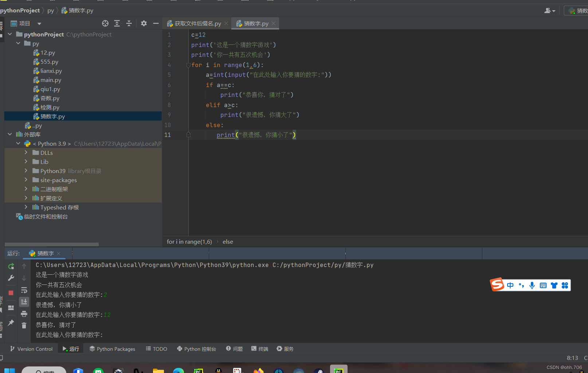Click collapse all icon in project panel
The height and width of the screenshot is (373, 588).
pyautogui.click(x=129, y=23)
